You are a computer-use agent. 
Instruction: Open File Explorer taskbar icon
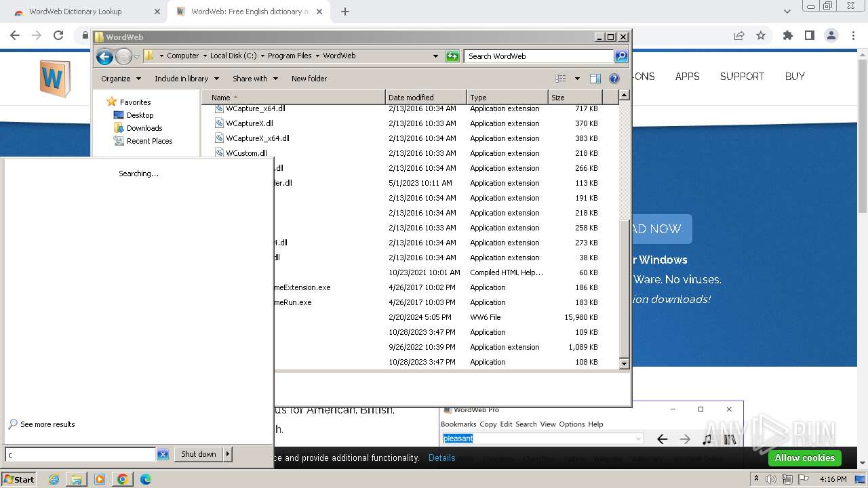click(77, 479)
